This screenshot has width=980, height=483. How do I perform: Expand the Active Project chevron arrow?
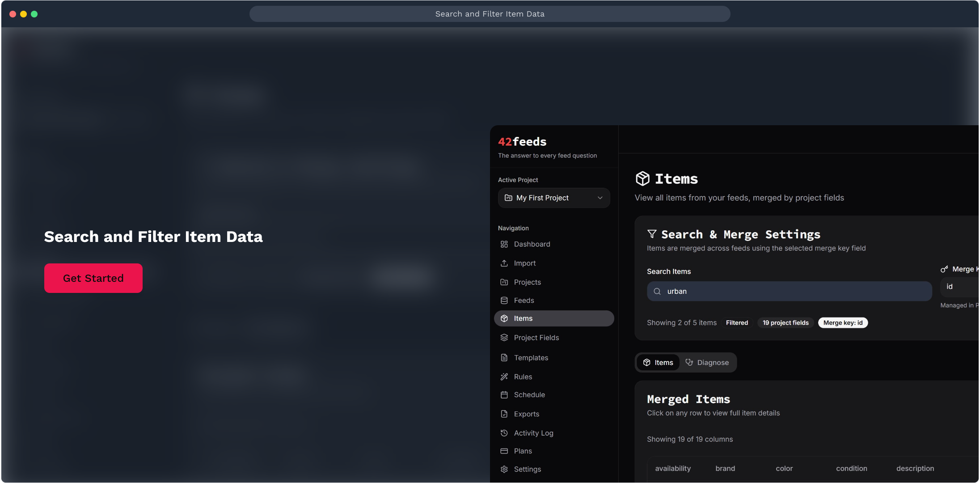click(x=600, y=198)
